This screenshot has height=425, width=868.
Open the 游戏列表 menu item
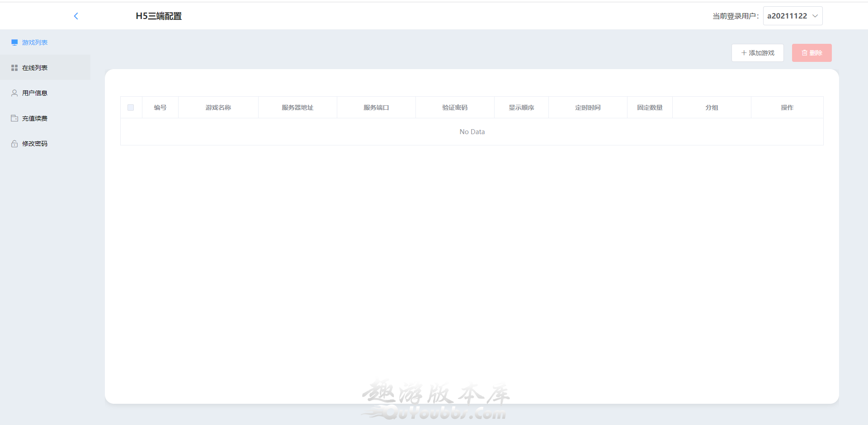coord(35,42)
